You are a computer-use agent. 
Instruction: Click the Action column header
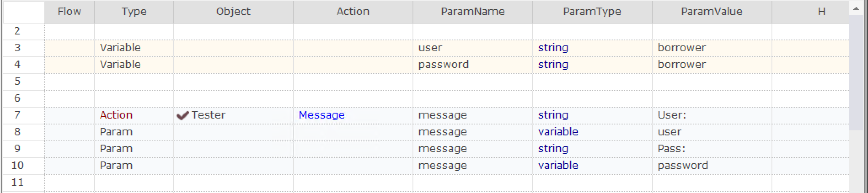point(353,12)
